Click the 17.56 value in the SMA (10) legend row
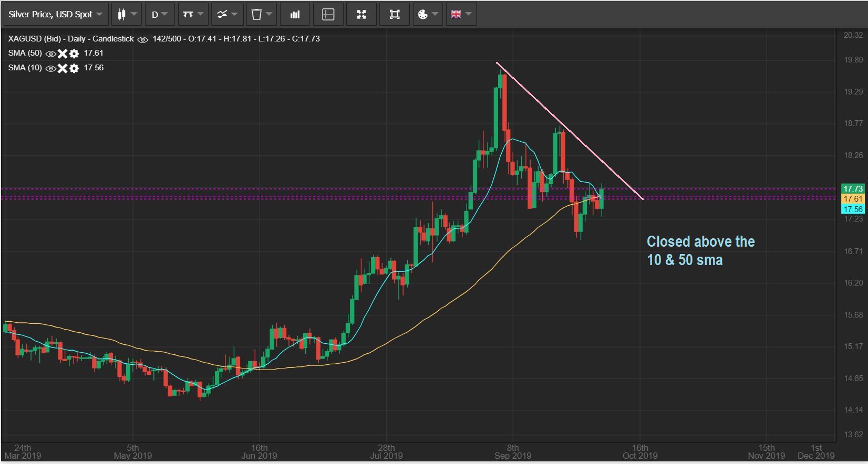The image size is (868, 464). 94,68
